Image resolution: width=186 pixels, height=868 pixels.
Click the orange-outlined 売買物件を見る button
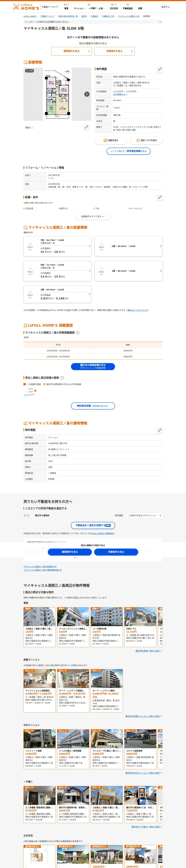click(114, 51)
